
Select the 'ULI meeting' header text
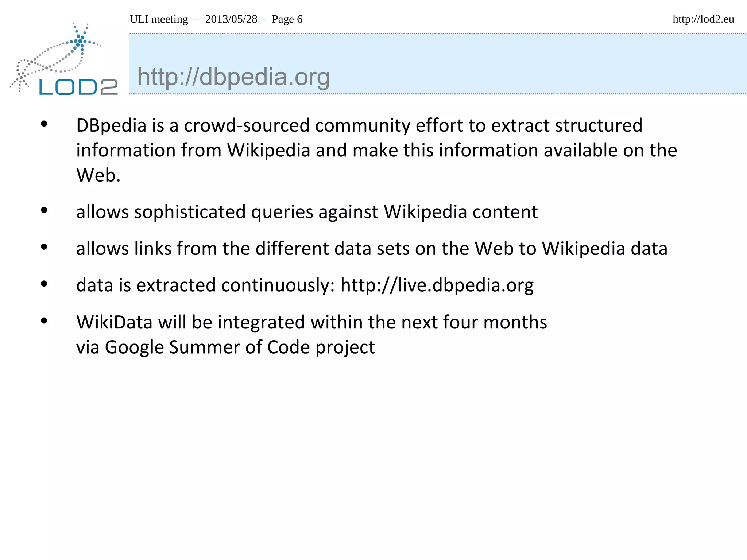[159, 19]
